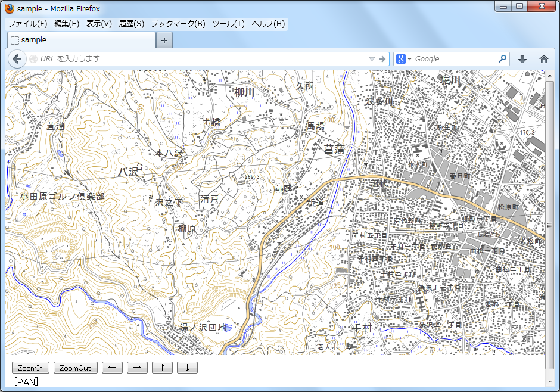
Task: Select the sample tab
Action: [81, 41]
